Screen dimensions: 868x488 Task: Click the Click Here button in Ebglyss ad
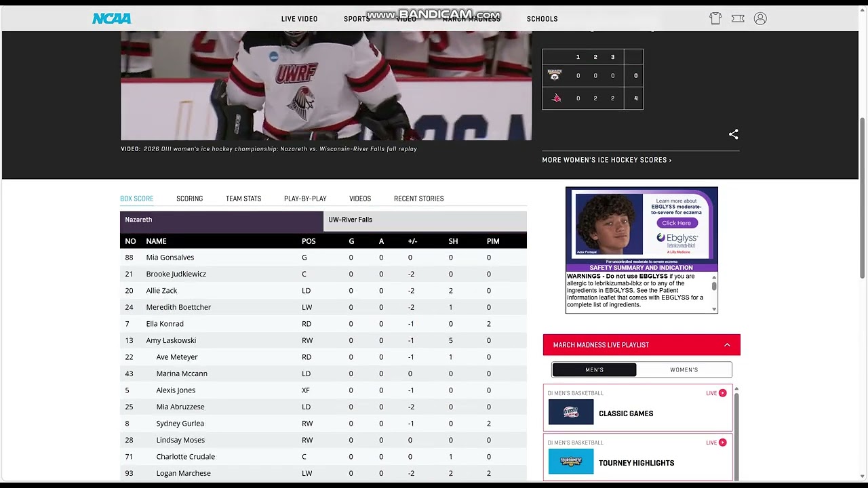[x=676, y=223]
